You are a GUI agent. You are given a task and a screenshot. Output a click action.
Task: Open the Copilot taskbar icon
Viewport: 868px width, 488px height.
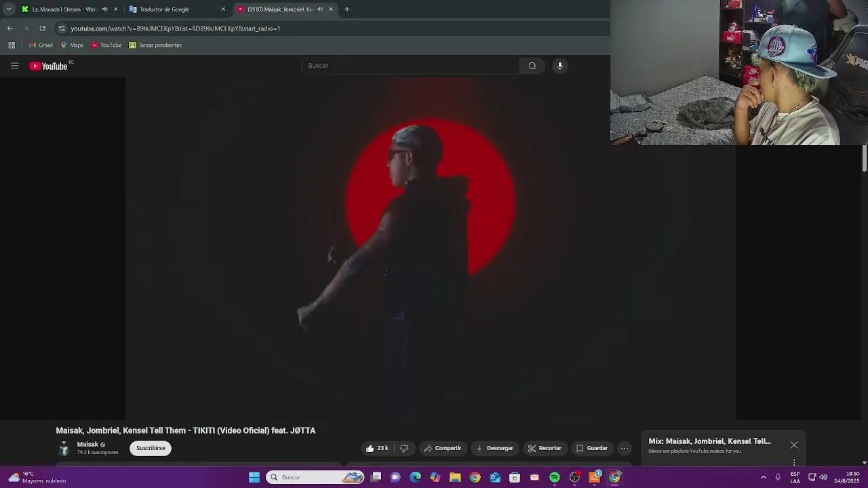435,477
